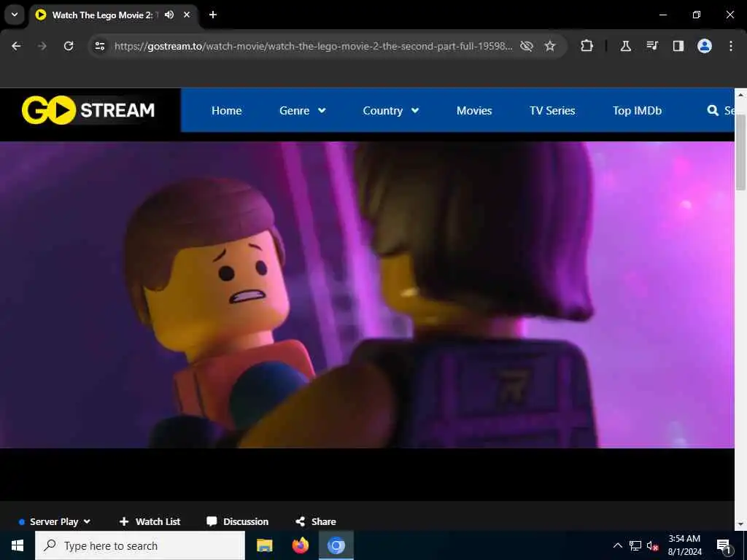This screenshot has height=560, width=747.
Task: Close the Lego Movie 2 tab
Action: point(187,15)
